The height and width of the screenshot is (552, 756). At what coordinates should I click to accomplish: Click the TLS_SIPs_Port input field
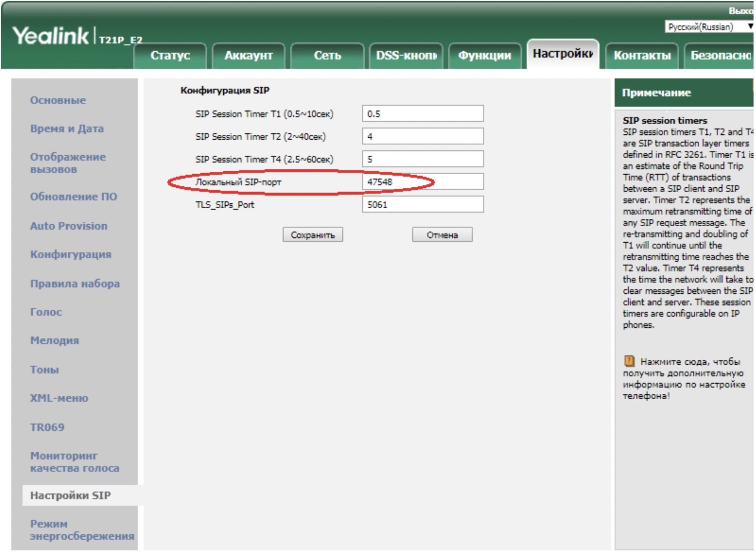coord(423,204)
